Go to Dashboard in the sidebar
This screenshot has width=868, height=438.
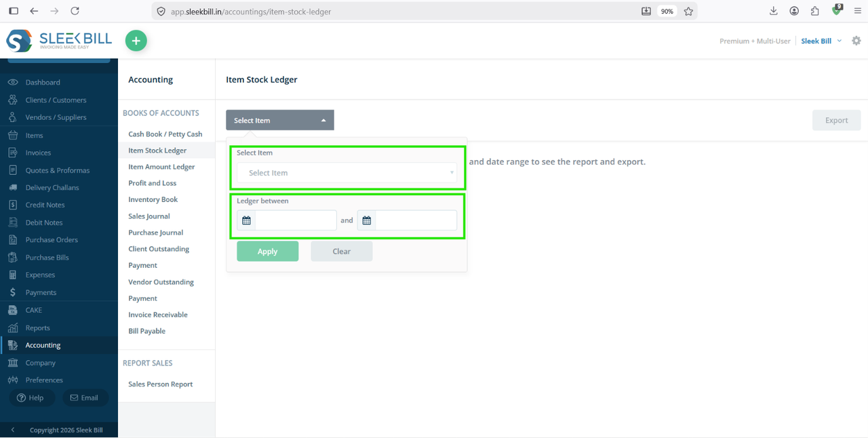click(43, 82)
